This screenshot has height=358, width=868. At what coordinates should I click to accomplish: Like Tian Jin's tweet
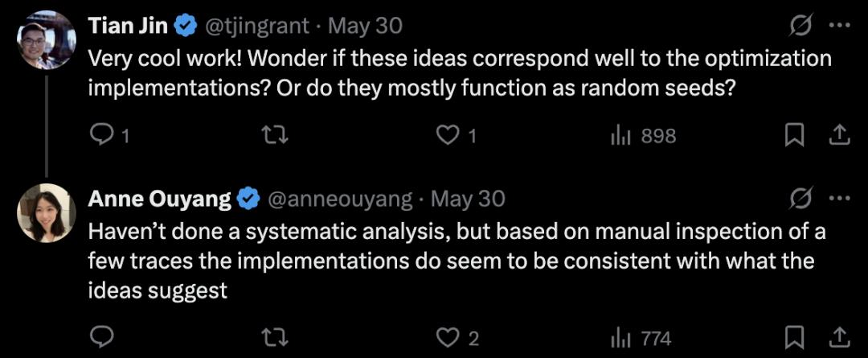[x=447, y=136]
